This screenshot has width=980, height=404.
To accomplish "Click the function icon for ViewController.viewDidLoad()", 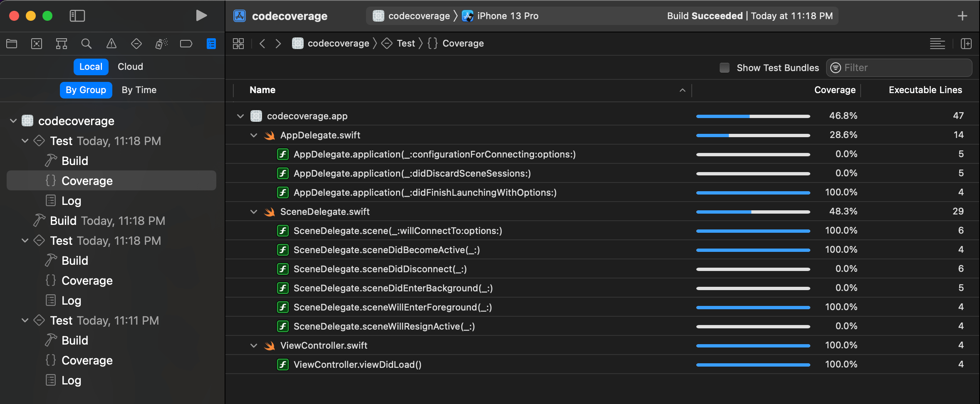I will pyautogui.click(x=283, y=365).
